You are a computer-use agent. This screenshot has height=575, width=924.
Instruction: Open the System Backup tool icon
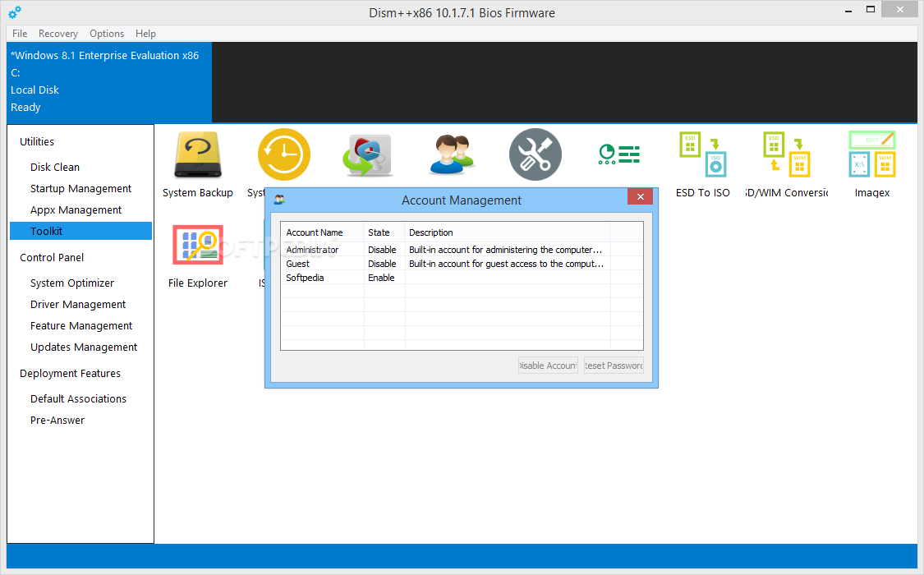[197, 155]
